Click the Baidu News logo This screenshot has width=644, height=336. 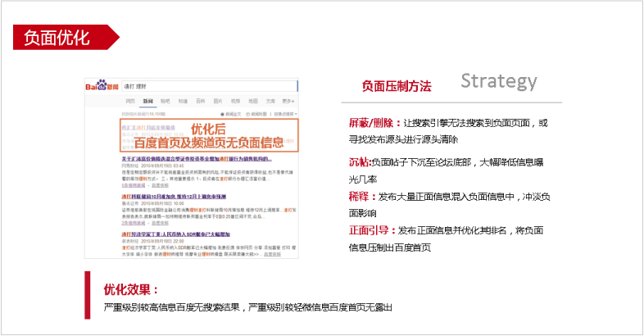click(x=102, y=86)
